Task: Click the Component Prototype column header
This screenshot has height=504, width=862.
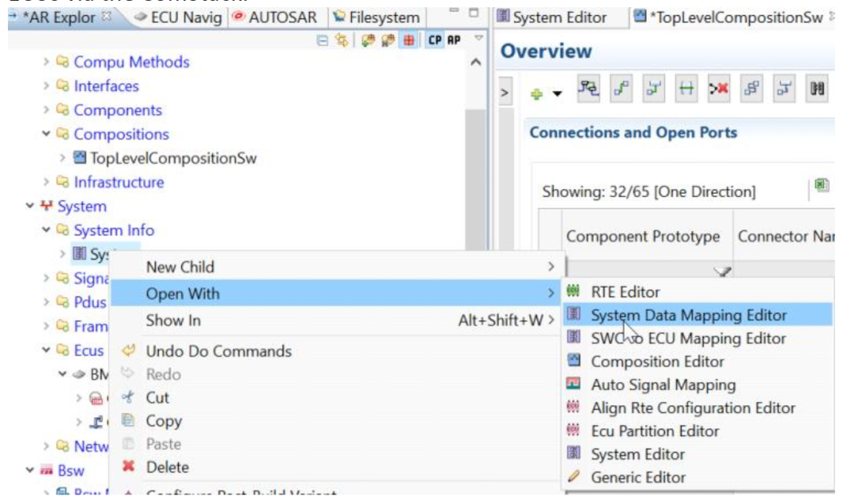Action: (x=647, y=236)
